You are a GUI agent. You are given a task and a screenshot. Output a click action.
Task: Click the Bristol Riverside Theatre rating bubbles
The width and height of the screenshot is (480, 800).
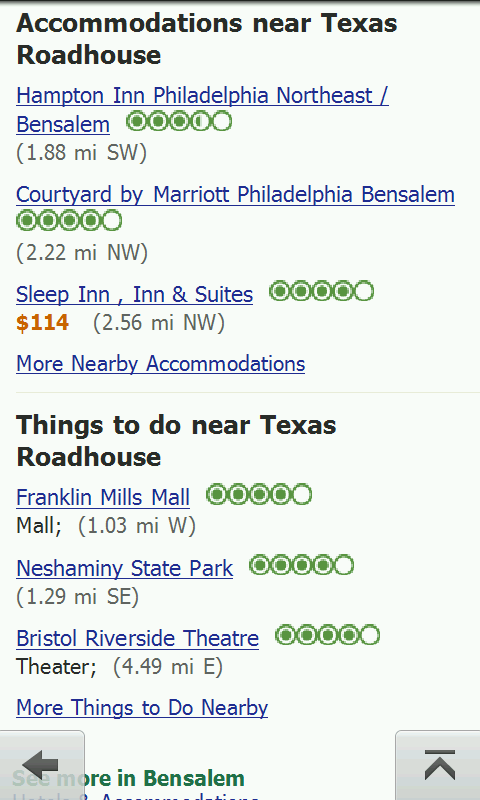click(x=327, y=636)
